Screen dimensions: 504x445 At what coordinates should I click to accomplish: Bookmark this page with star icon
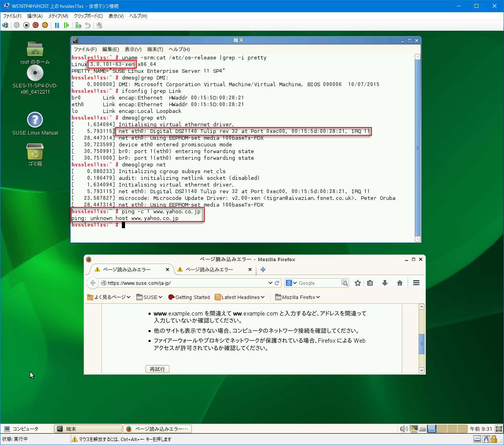click(x=358, y=283)
